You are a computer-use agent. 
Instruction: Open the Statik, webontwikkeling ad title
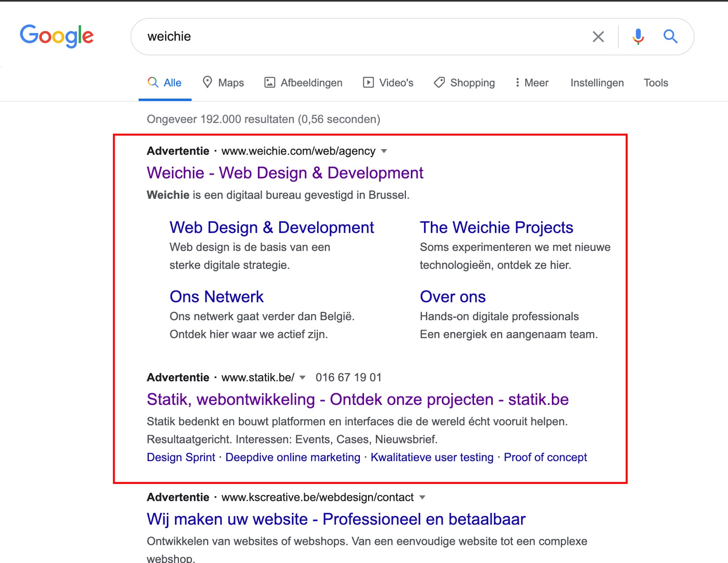coord(358,399)
